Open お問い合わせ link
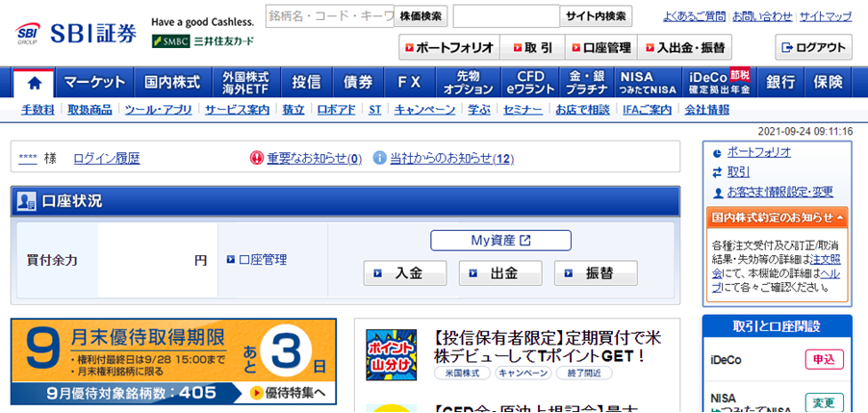 pos(762,17)
